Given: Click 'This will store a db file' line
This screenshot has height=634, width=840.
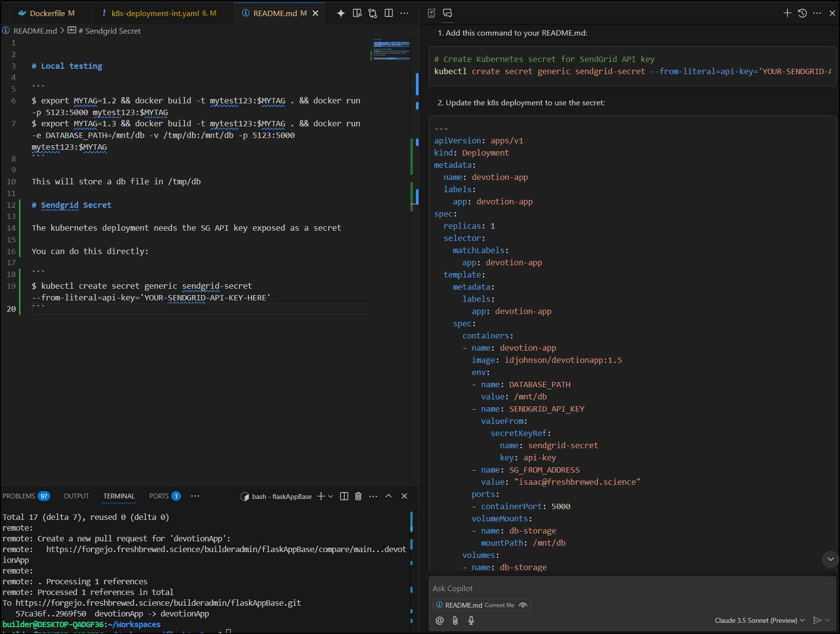Looking at the screenshot, I should [116, 181].
